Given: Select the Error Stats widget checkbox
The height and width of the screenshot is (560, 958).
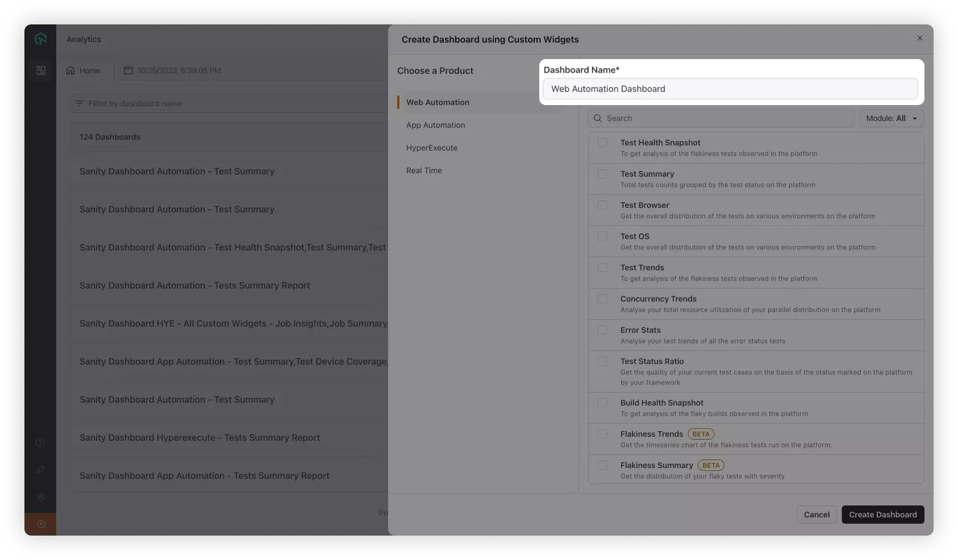Looking at the screenshot, I should pos(602,330).
